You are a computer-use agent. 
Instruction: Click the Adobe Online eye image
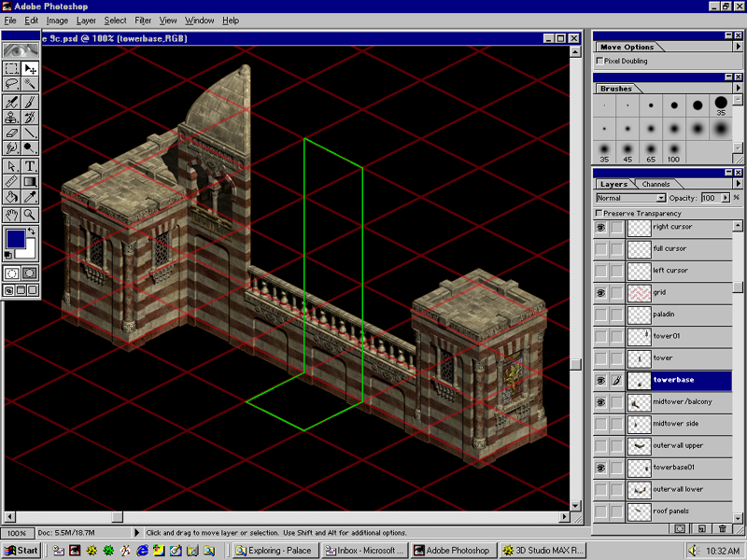[x=21, y=50]
